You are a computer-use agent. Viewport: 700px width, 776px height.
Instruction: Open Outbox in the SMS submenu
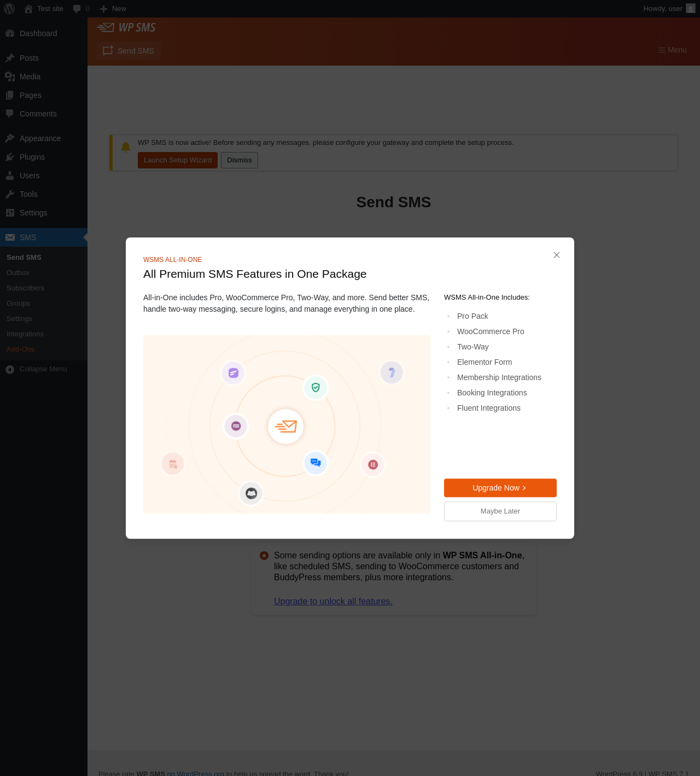coord(18,272)
